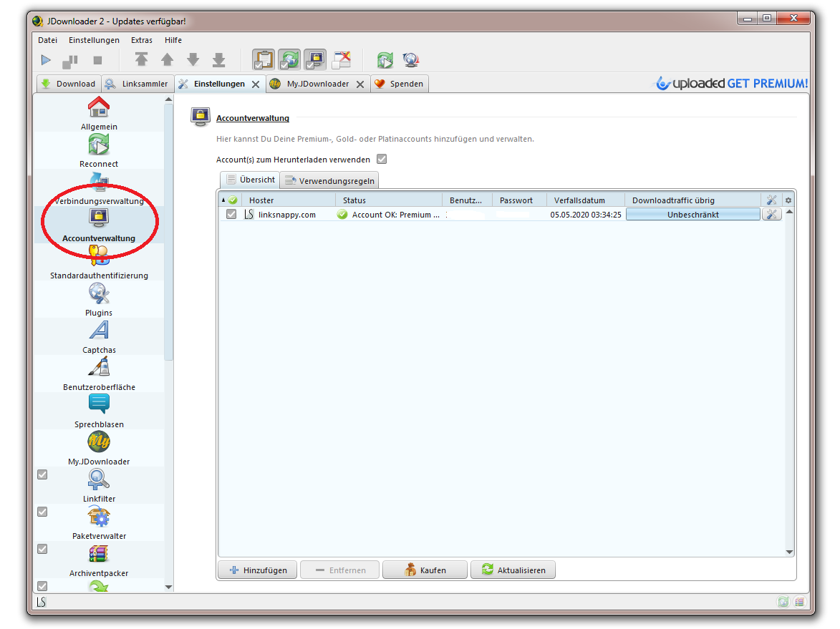Sort accounts by the Hoster column header
This screenshot has width=840, height=629.
[x=289, y=200]
